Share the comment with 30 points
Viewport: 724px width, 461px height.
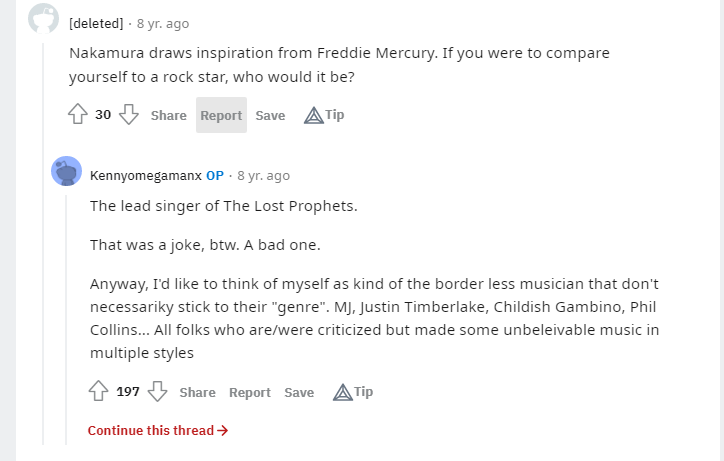[169, 115]
